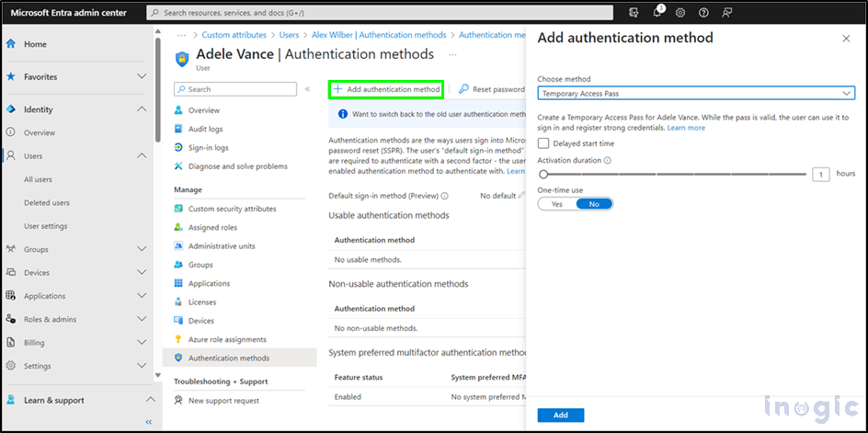Close the Add authentication method panel

coord(846,39)
